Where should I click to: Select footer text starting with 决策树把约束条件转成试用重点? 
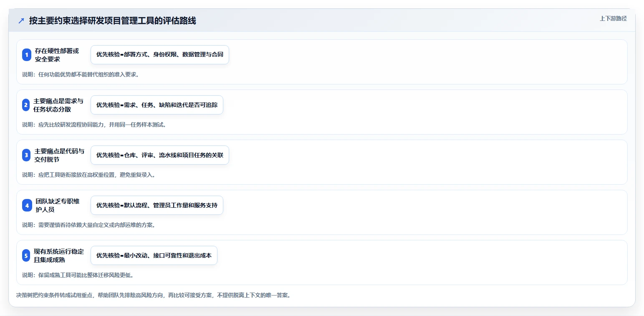(153, 295)
